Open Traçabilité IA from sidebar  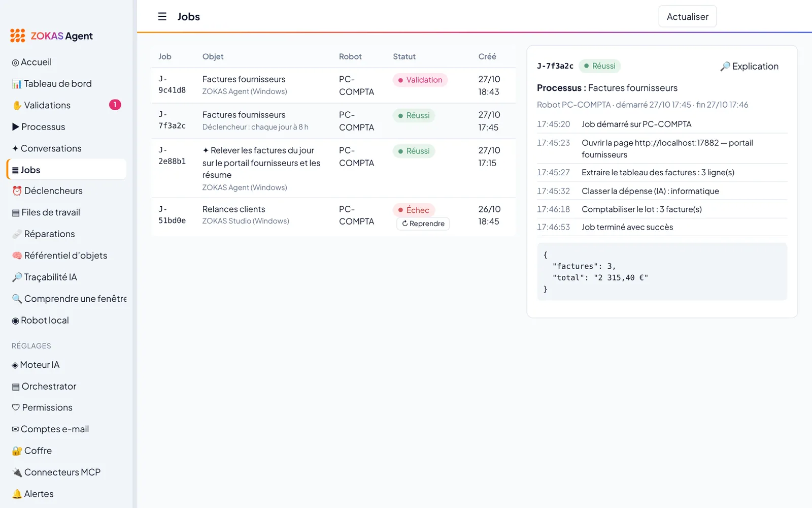pos(66,277)
